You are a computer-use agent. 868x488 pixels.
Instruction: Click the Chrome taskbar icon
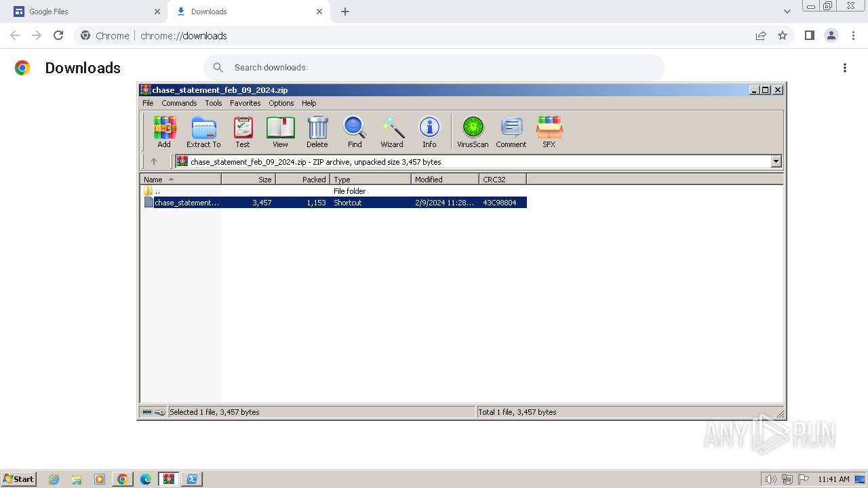pyautogui.click(x=123, y=479)
